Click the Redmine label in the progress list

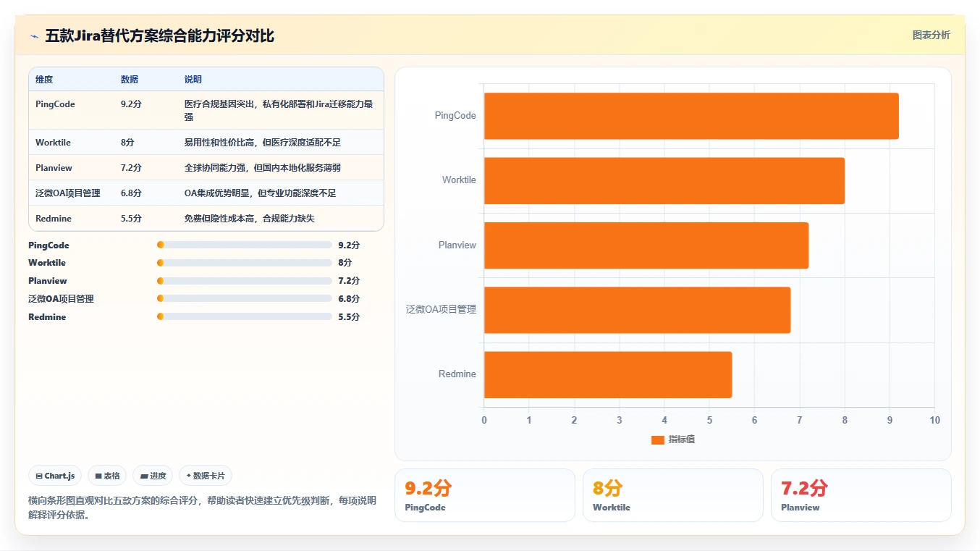pyautogui.click(x=47, y=317)
